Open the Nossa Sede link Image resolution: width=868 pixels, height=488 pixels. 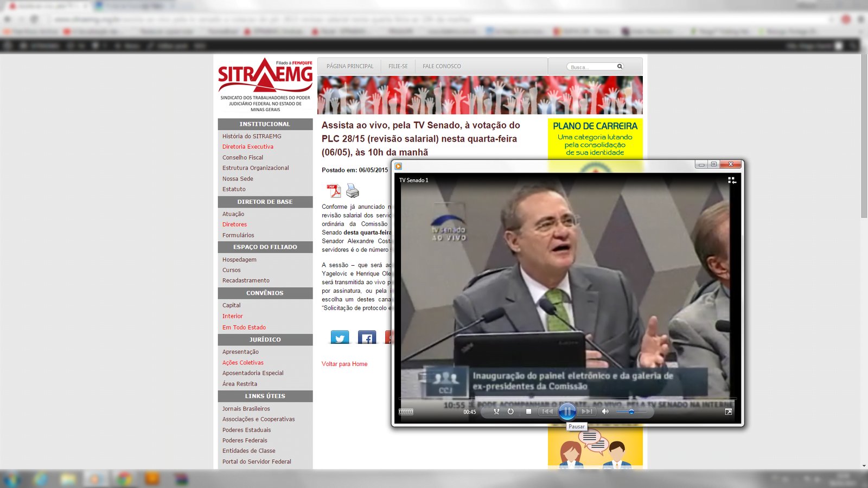point(238,179)
